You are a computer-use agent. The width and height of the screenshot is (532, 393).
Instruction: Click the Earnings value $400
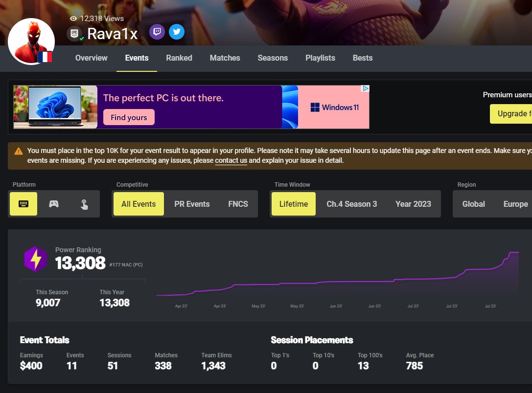tap(31, 366)
